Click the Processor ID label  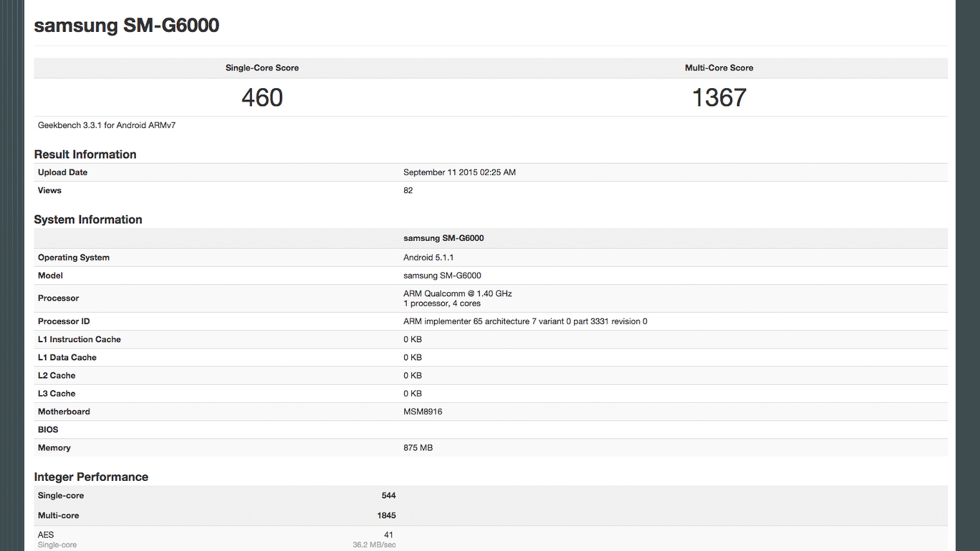point(64,321)
